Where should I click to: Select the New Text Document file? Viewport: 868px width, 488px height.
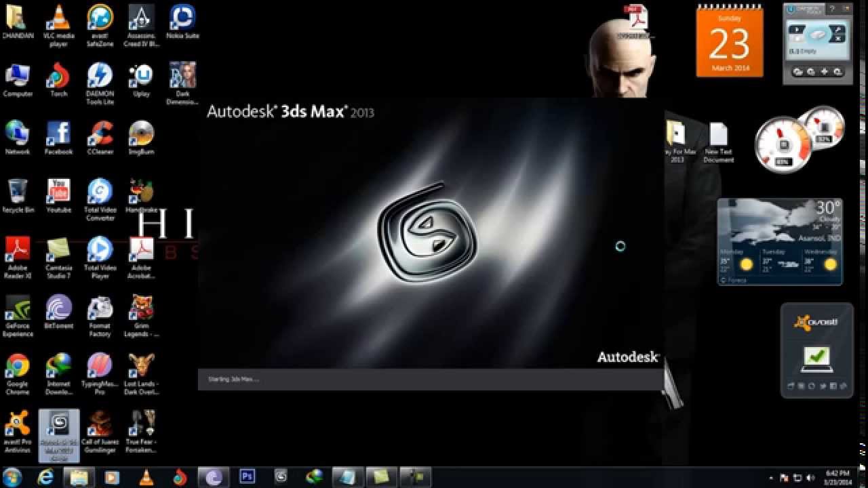tap(718, 142)
